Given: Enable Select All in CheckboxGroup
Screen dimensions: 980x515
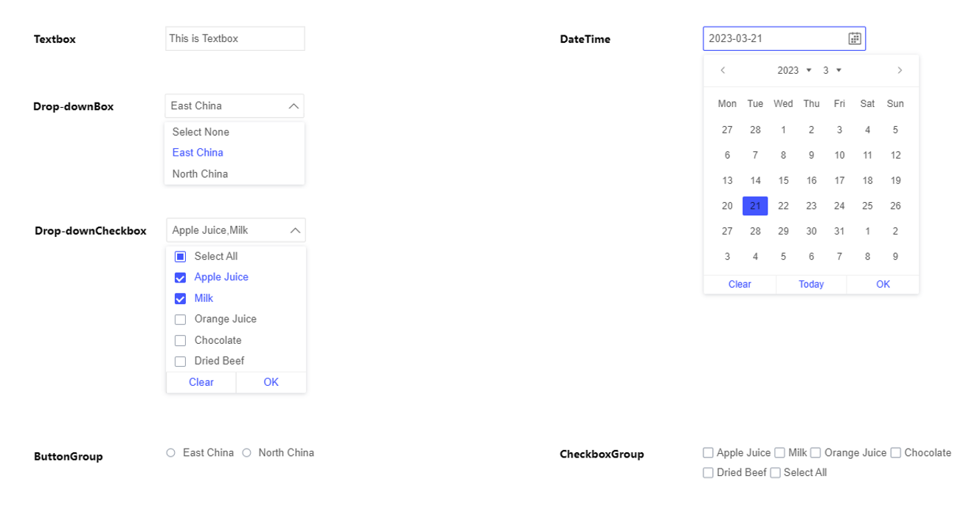Looking at the screenshot, I should pos(776,472).
